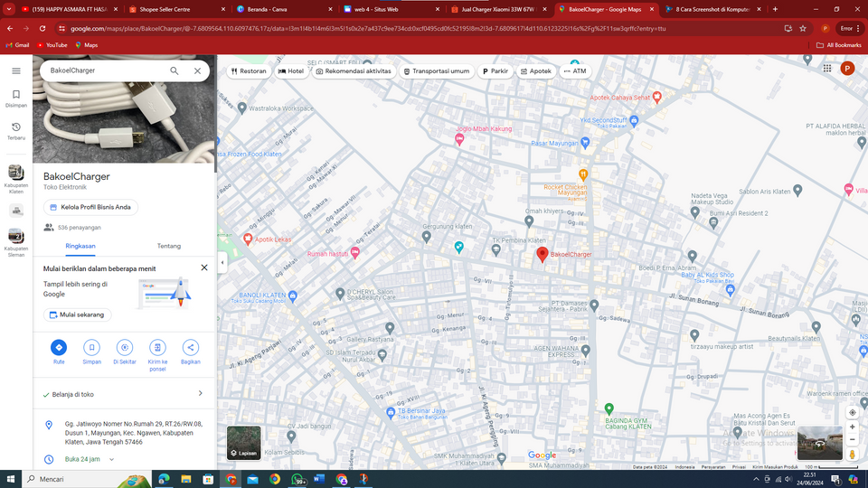Click the Mulai sekarang button
This screenshot has height=488, width=868.
[77, 314]
